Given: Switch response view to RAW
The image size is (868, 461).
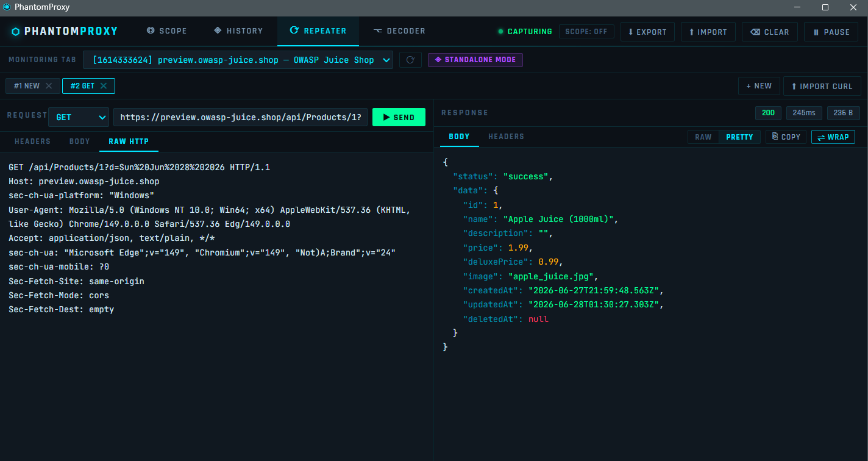Looking at the screenshot, I should click(x=703, y=137).
